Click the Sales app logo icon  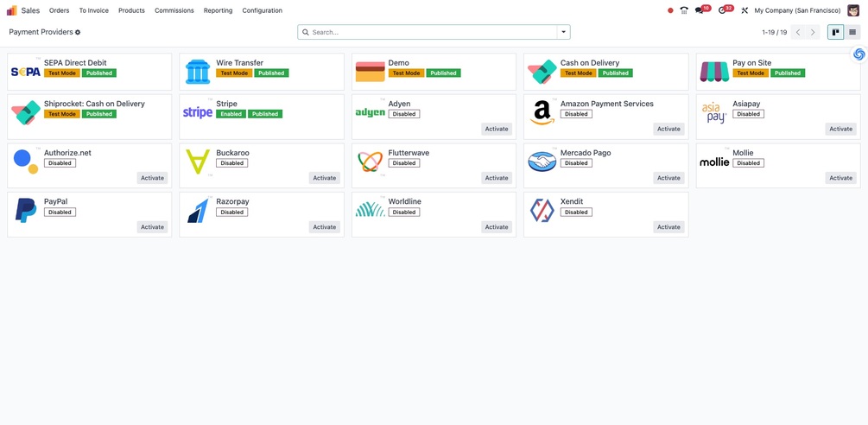pos(11,10)
